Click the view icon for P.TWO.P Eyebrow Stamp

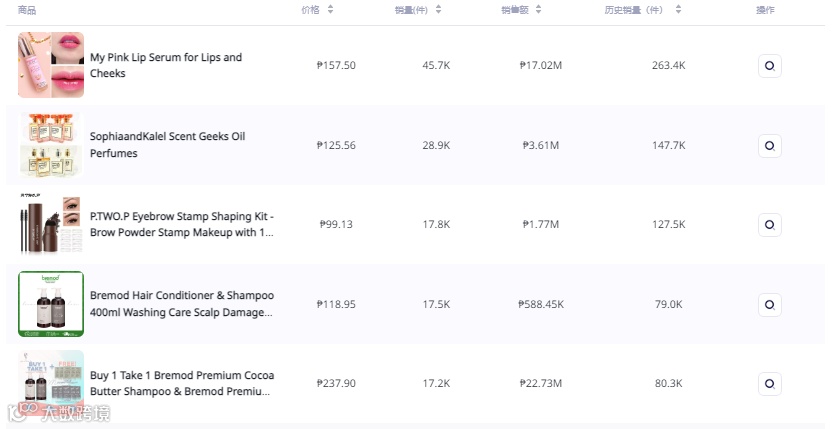point(769,225)
